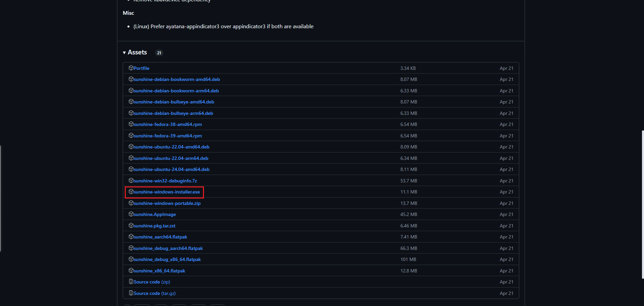This screenshot has width=644, height=306.
Task: Click package icon for sunshine-ubuntu-24.04-amd64.deb
Action: pyautogui.click(x=131, y=169)
